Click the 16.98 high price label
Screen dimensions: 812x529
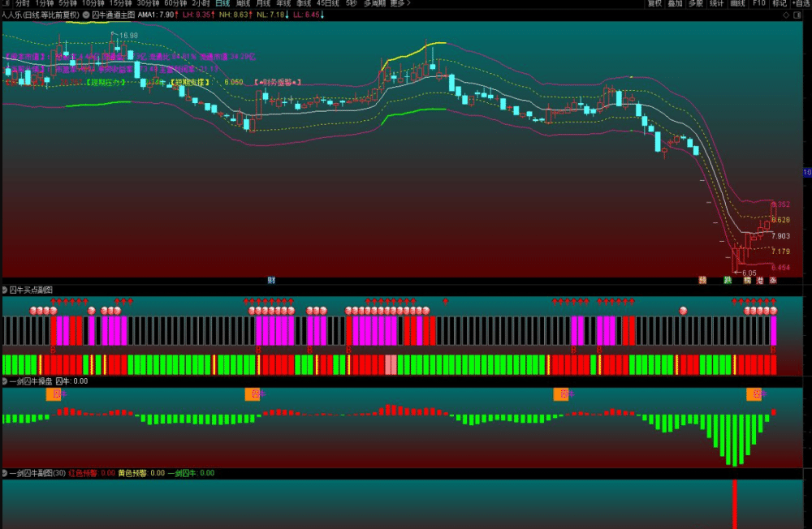(128, 36)
